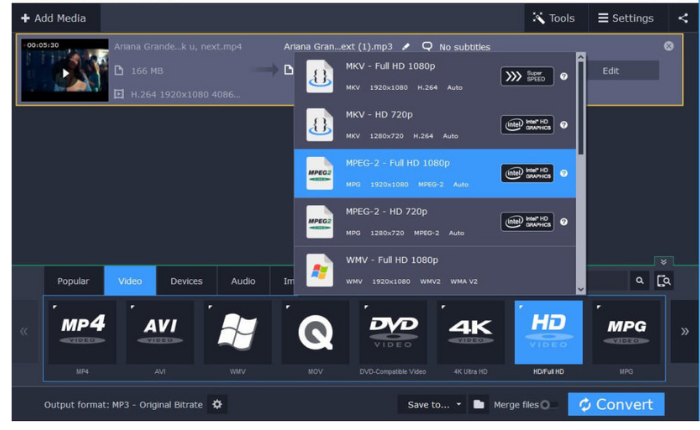Click the preset list scrollbar thumb
The image size is (700, 430).
click(581, 108)
